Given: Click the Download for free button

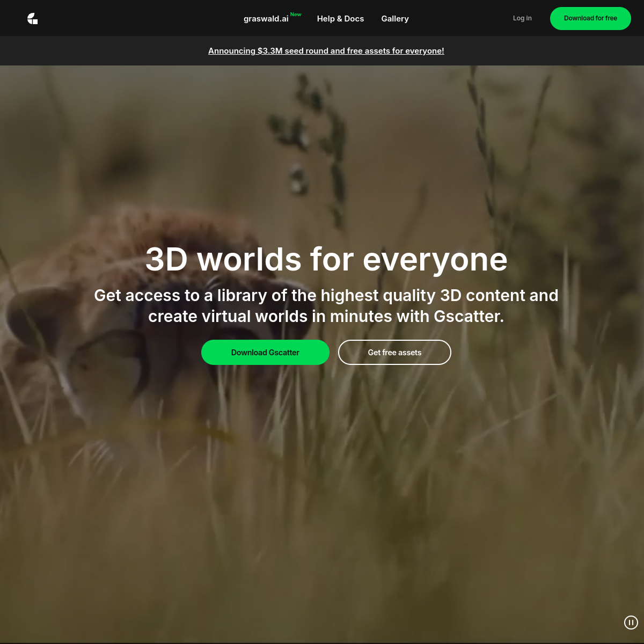Looking at the screenshot, I should click(x=590, y=18).
